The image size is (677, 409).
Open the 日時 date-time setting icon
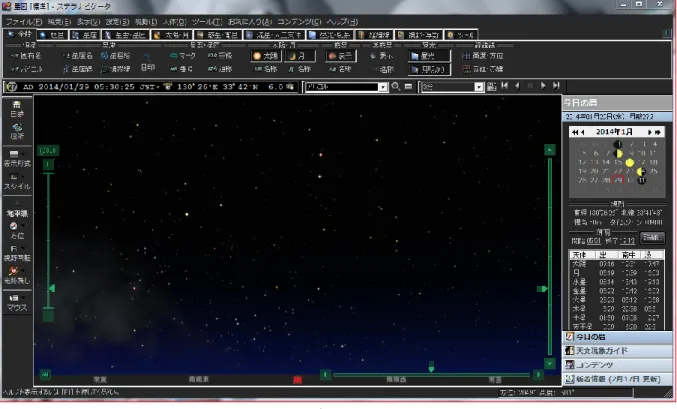point(17,109)
